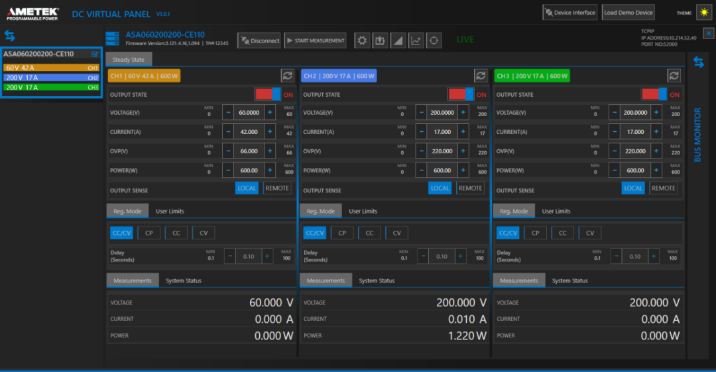The image size is (716, 372).
Task: Click the ramp triangle icon in the toolbar
Action: (x=398, y=41)
